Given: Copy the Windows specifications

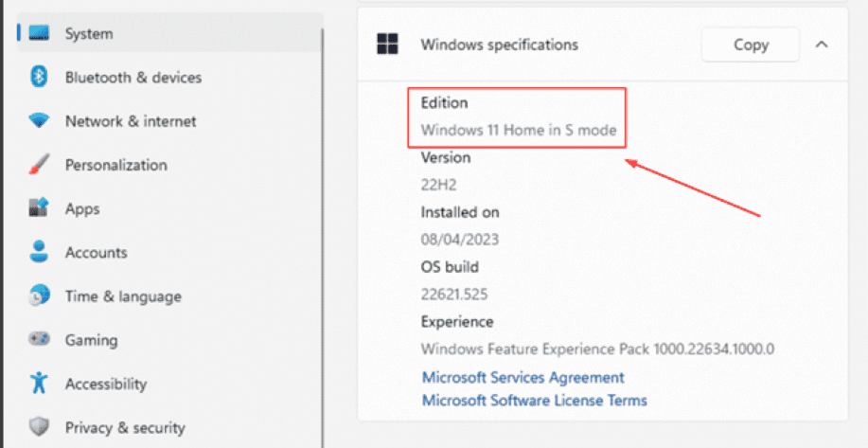Looking at the screenshot, I should pyautogui.click(x=751, y=45).
